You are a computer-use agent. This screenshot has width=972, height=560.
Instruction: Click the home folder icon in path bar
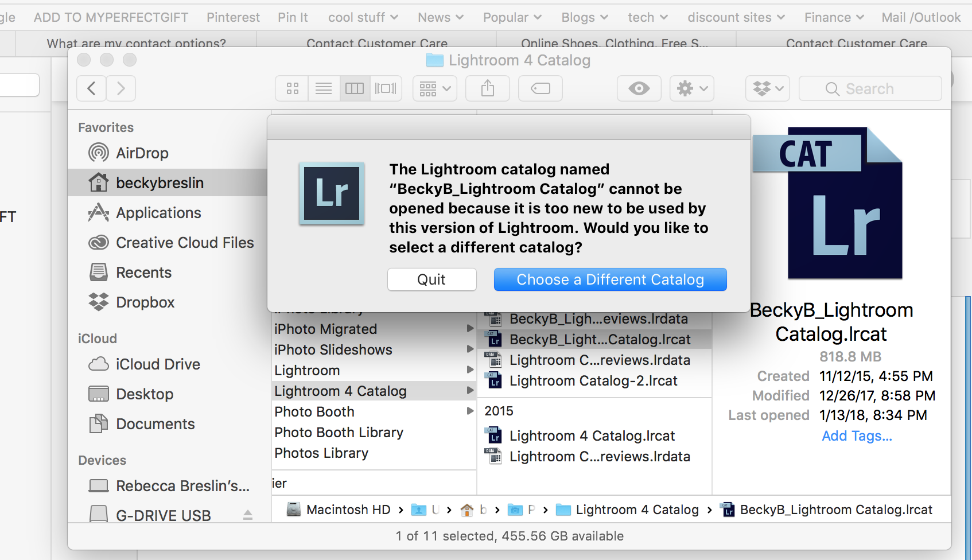click(467, 510)
